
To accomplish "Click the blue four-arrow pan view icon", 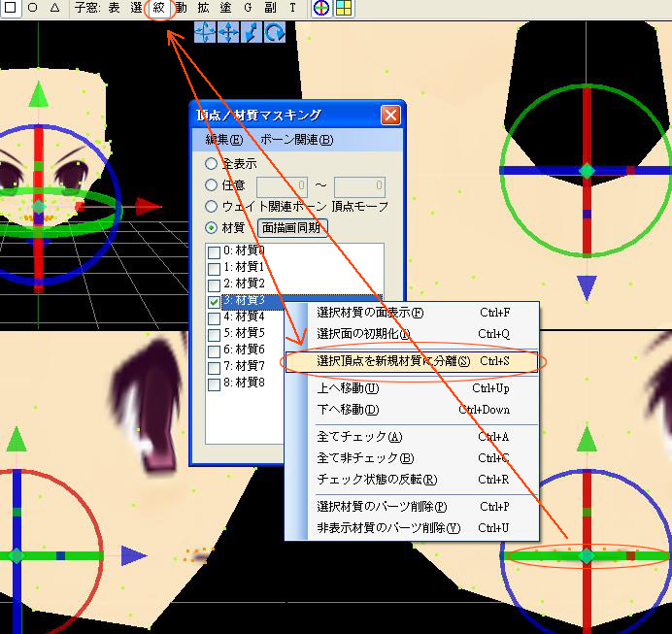I will pyautogui.click(x=228, y=32).
